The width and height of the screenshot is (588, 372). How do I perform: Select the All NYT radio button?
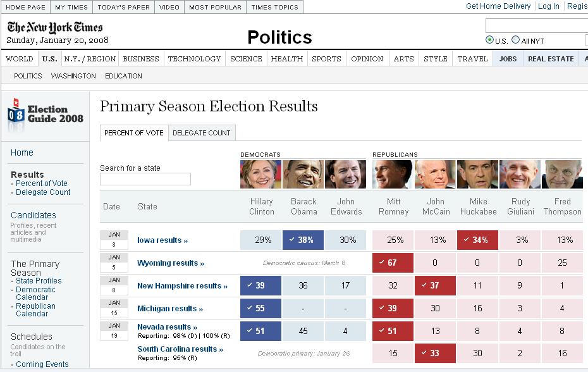pyautogui.click(x=515, y=40)
